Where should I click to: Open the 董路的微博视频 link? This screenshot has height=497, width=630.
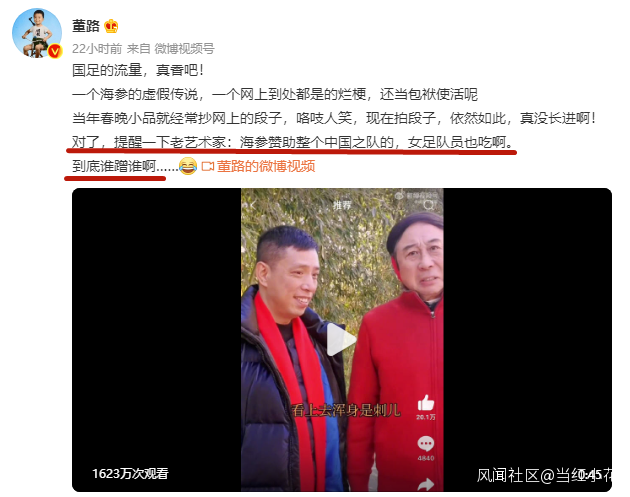point(266,166)
